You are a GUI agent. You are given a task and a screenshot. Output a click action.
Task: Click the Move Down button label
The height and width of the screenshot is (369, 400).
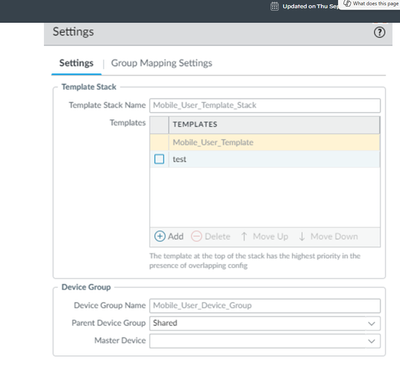coord(334,236)
